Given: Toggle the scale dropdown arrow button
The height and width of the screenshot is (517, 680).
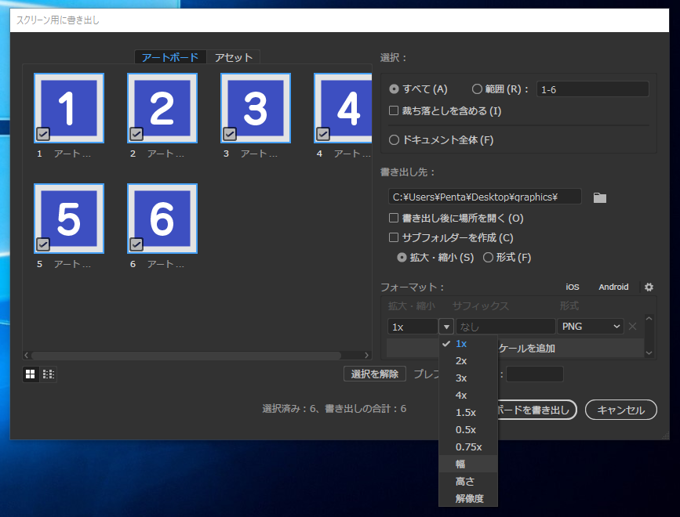Looking at the screenshot, I should [446, 327].
